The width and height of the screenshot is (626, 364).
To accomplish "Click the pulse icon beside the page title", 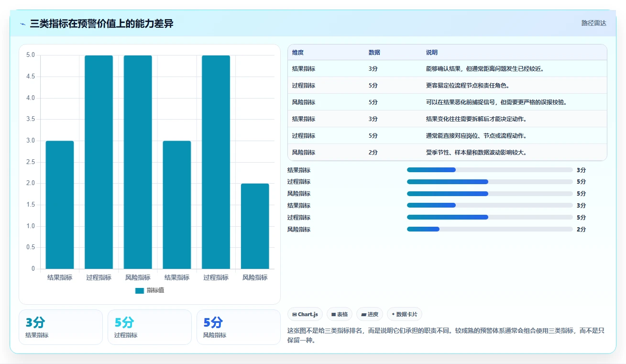I will click(23, 24).
